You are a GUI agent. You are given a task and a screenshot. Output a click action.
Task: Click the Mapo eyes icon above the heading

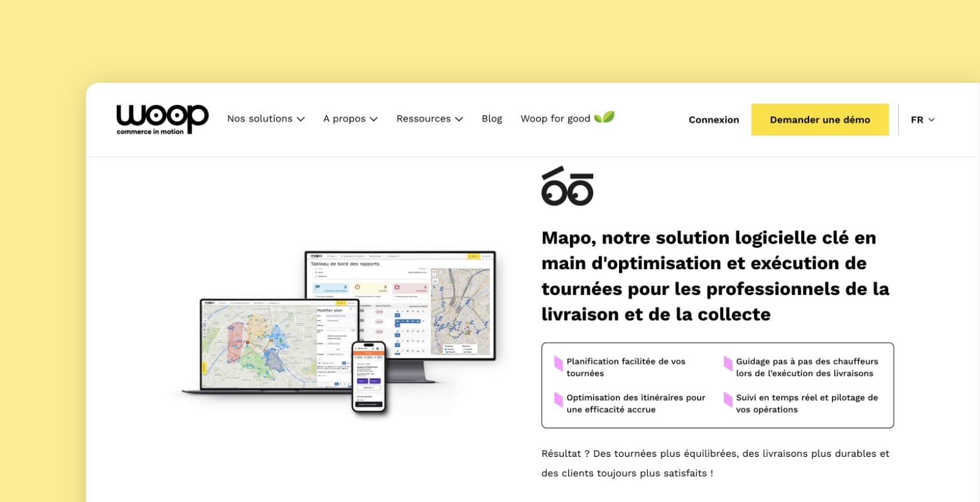[567, 186]
